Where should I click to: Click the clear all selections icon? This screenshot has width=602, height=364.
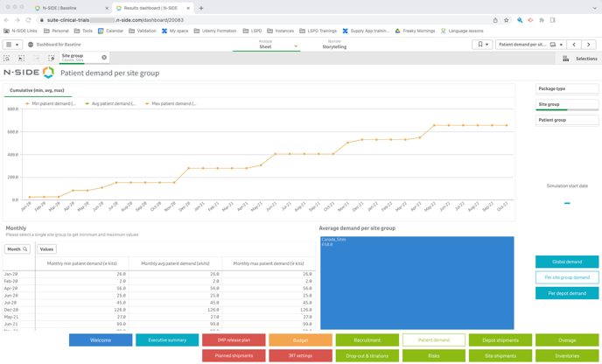52,59
